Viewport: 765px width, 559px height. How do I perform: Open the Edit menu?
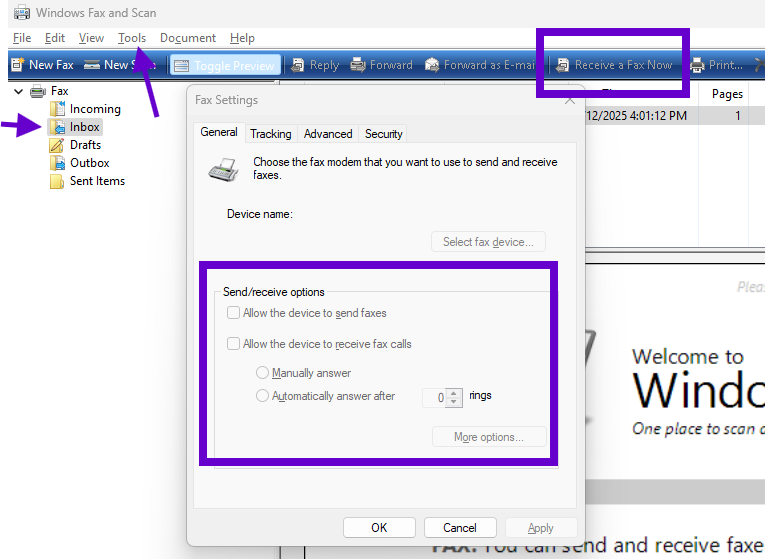click(55, 38)
